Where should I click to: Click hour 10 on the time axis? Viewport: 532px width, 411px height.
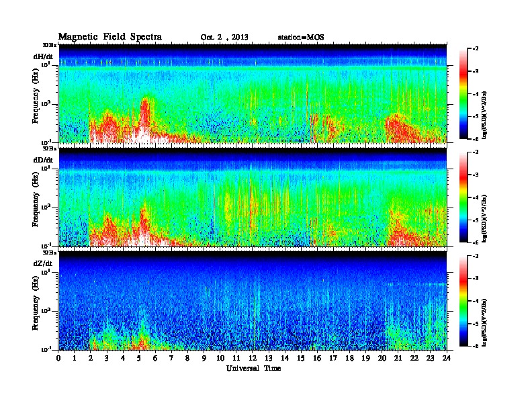[x=220, y=359]
